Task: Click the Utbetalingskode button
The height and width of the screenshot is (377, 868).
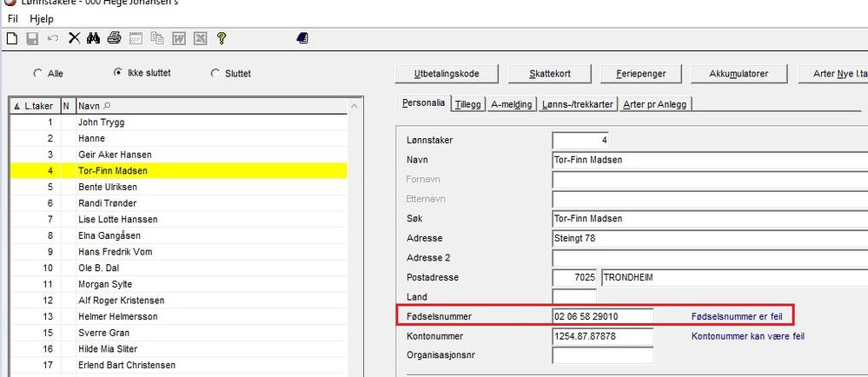Action: tap(447, 74)
